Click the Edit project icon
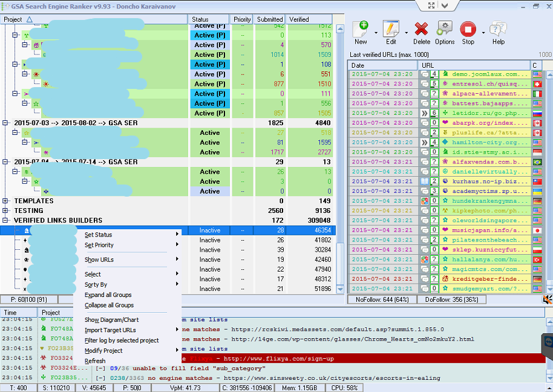This screenshot has width=553, height=392. pyautogui.click(x=391, y=30)
